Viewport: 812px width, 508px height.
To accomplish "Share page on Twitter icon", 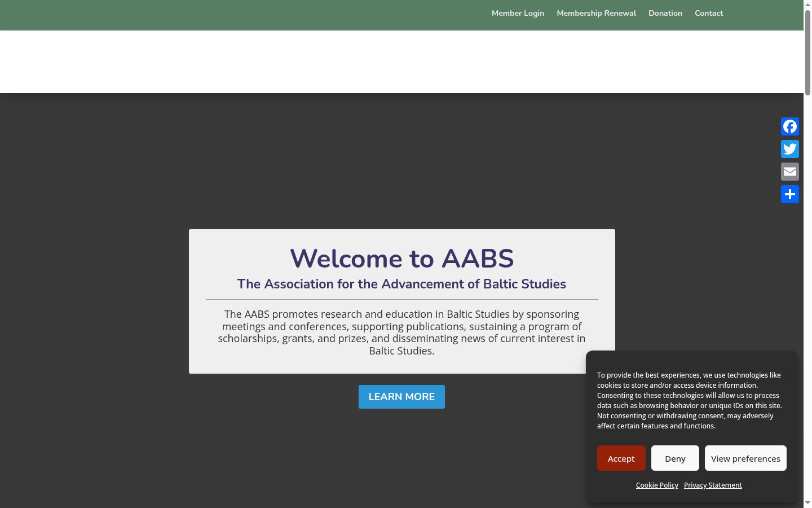I will pos(790,149).
